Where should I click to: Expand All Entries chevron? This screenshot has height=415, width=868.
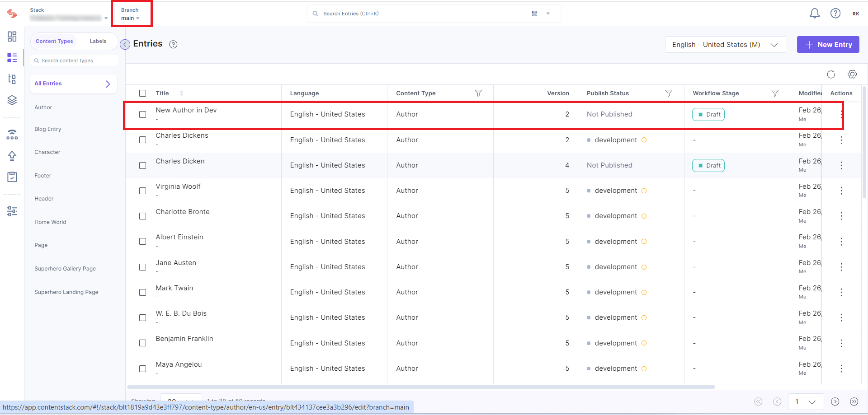click(x=108, y=84)
